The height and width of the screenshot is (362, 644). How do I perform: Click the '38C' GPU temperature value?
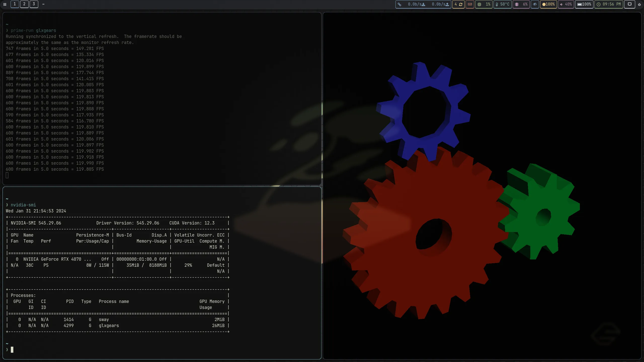pos(30,265)
